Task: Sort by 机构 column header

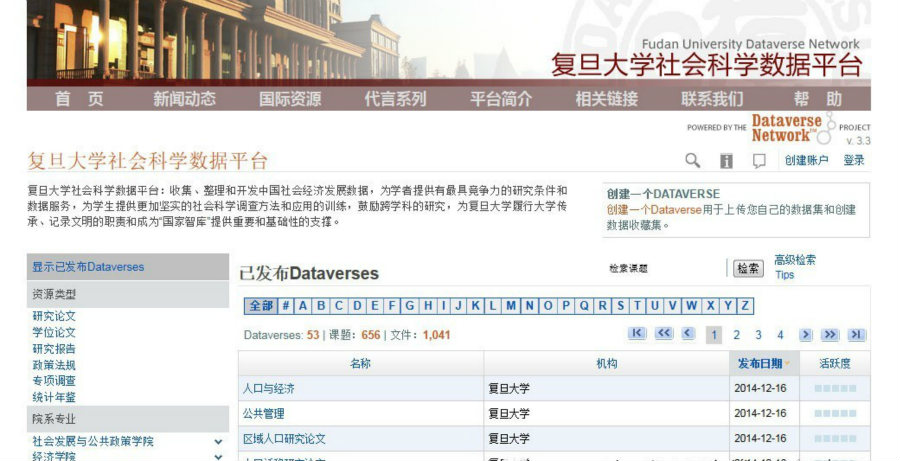Action: tap(607, 363)
